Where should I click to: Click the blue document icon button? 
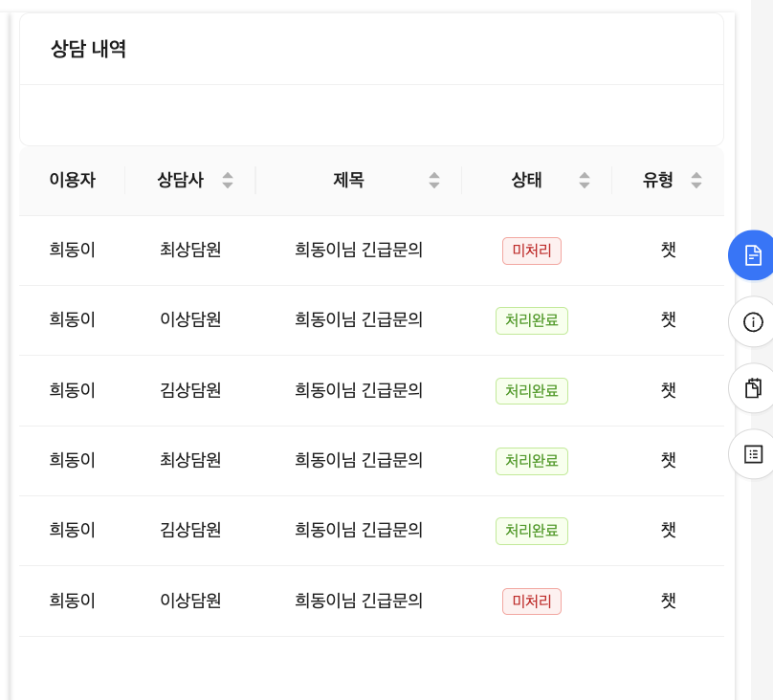click(752, 254)
